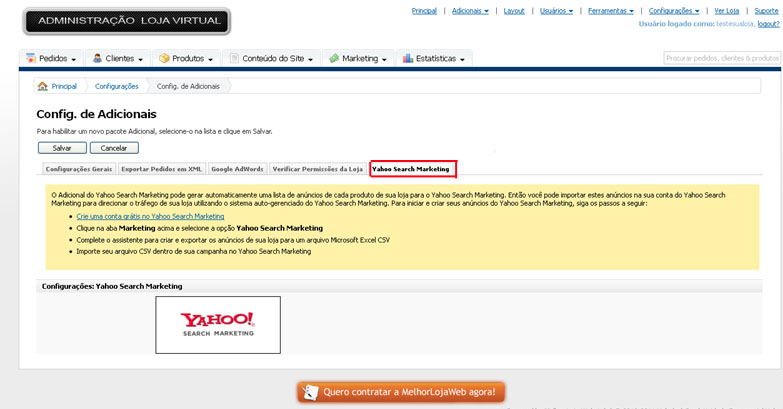
Task: Open the Adicionais top menu dropdown
Action: coord(470,10)
